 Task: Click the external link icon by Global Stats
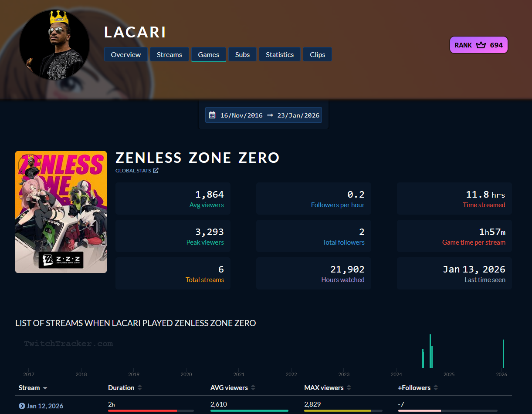click(156, 171)
